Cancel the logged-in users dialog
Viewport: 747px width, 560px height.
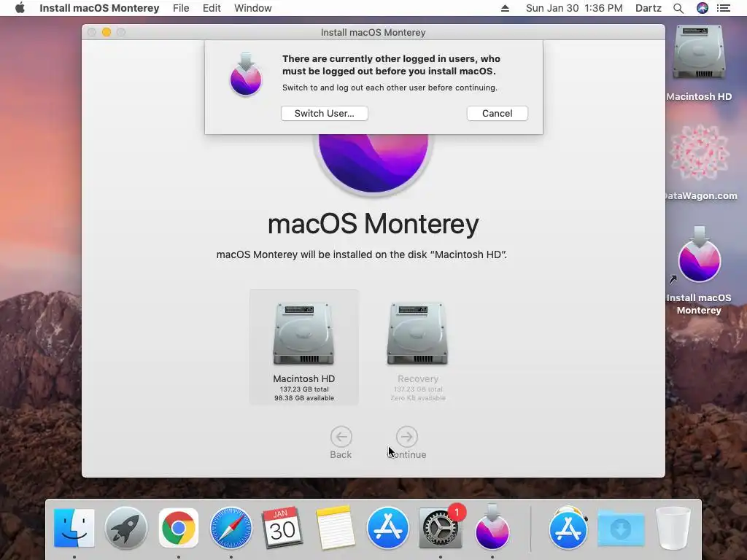pos(497,113)
